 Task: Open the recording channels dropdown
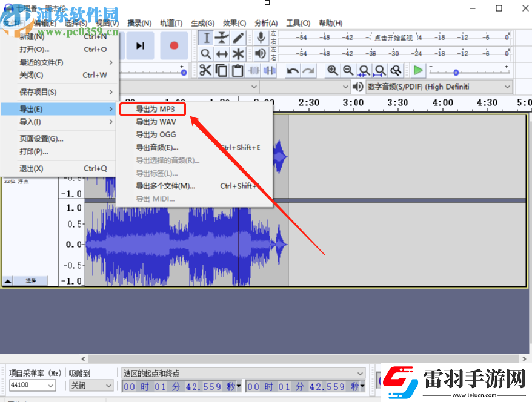(x=304, y=87)
